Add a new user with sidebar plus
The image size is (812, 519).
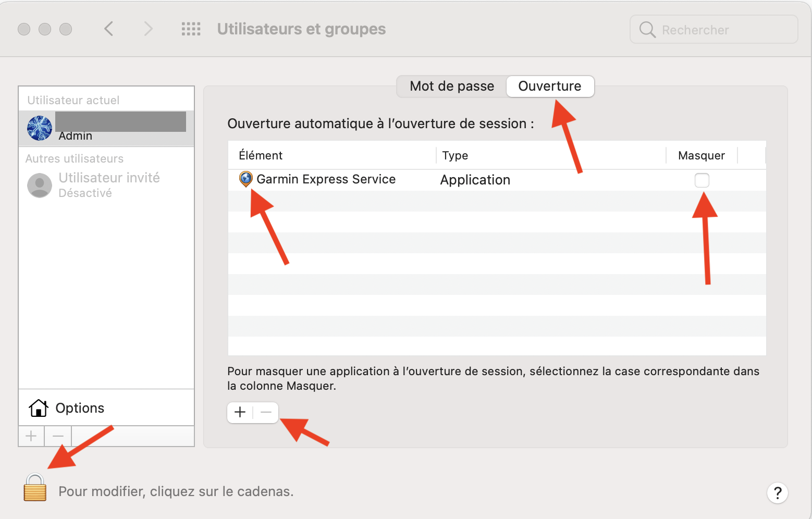pyautogui.click(x=31, y=436)
